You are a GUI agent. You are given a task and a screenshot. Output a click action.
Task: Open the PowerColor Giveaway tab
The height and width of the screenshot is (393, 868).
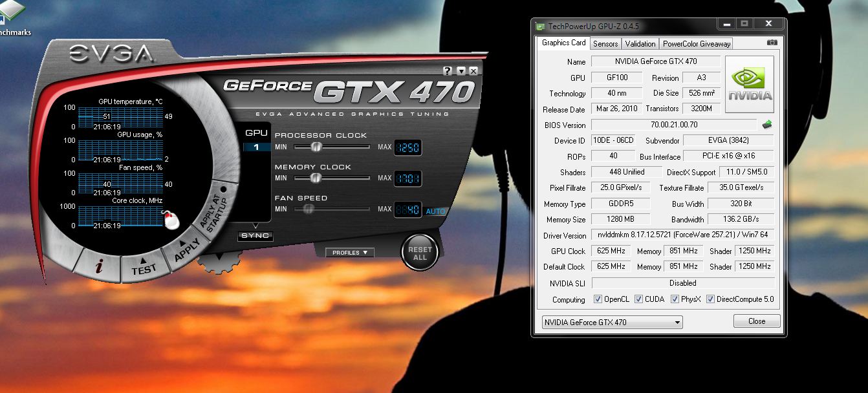pos(696,43)
